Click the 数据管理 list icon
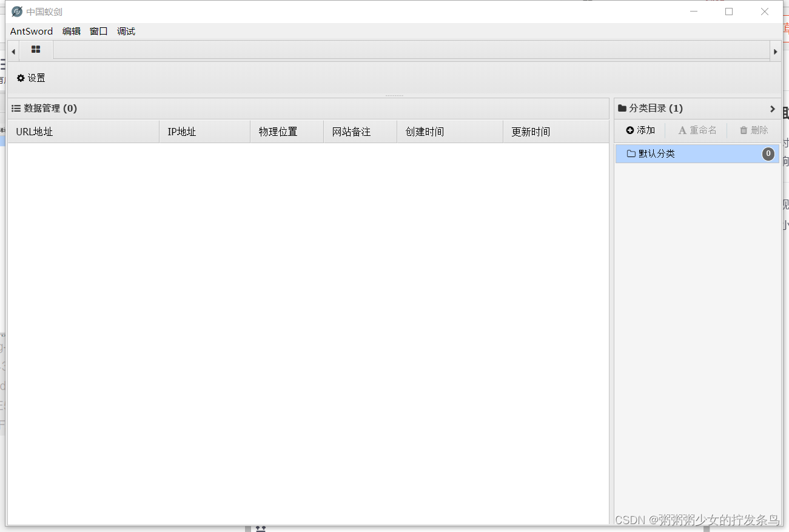Screen dimensions: 789x532 [16, 109]
